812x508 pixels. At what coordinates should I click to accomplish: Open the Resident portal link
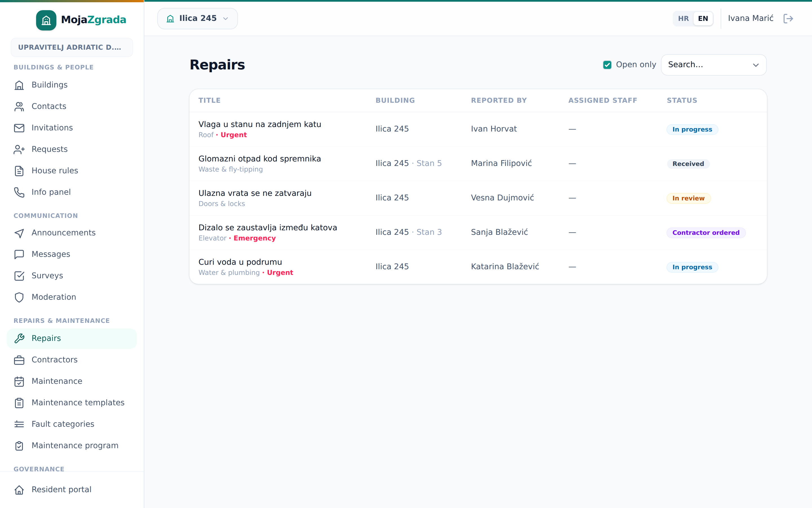[72, 490]
